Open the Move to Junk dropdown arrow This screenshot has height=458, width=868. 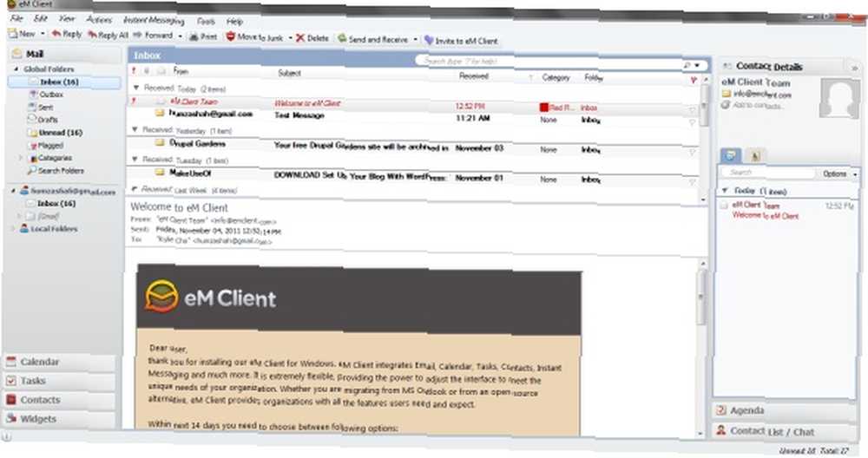point(290,38)
